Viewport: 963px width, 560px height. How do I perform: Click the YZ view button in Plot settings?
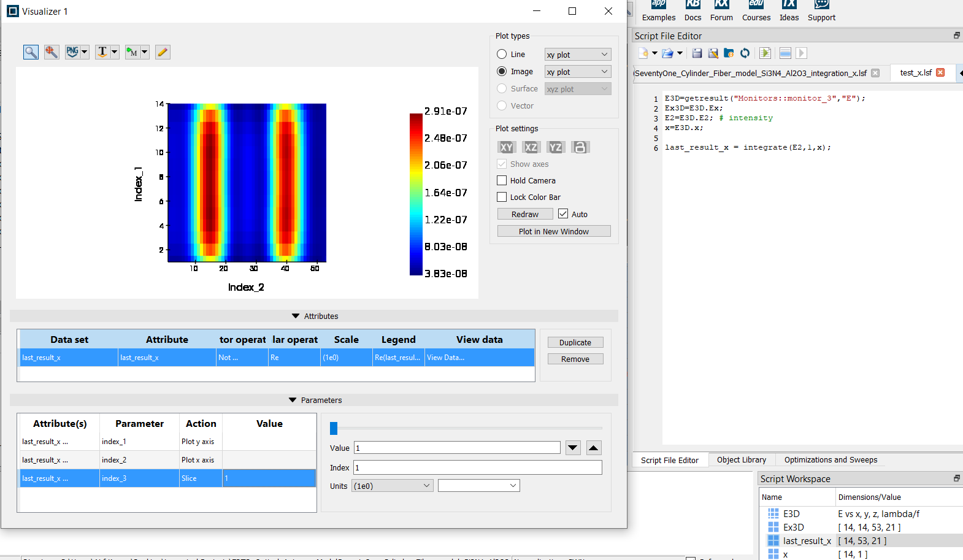556,147
